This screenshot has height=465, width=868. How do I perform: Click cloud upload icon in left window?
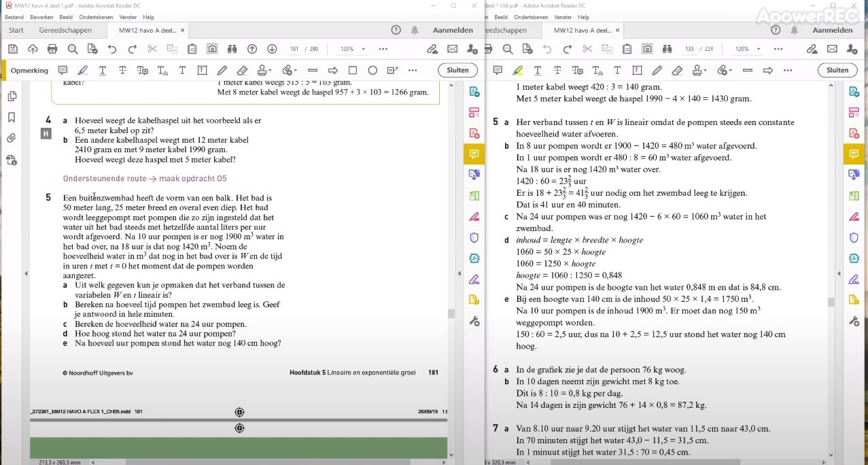click(x=33, y=49)
